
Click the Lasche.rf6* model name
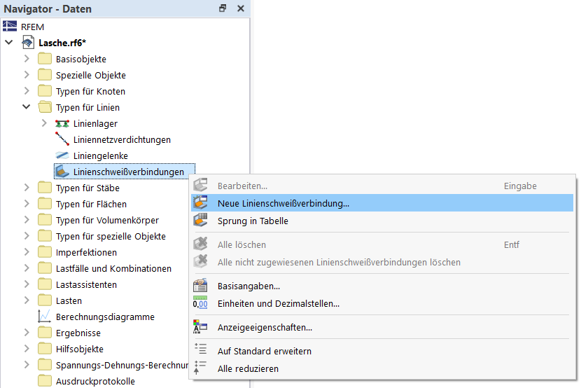coord(62,43)
